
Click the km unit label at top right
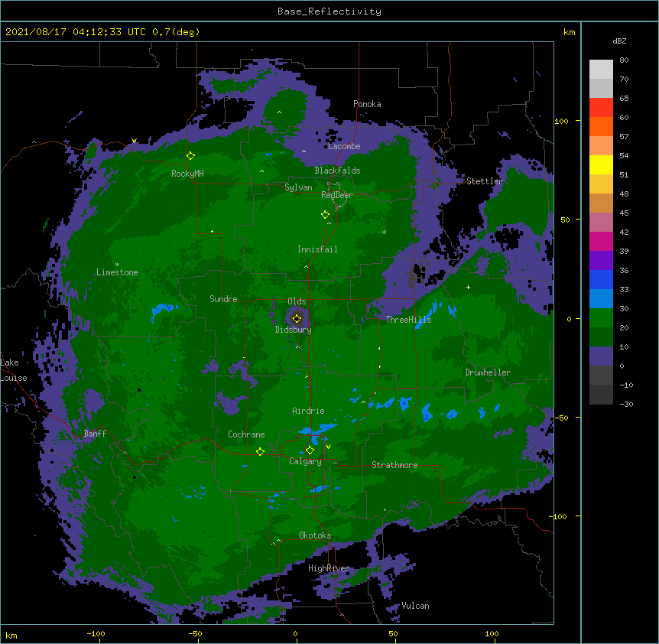(569, 32)
